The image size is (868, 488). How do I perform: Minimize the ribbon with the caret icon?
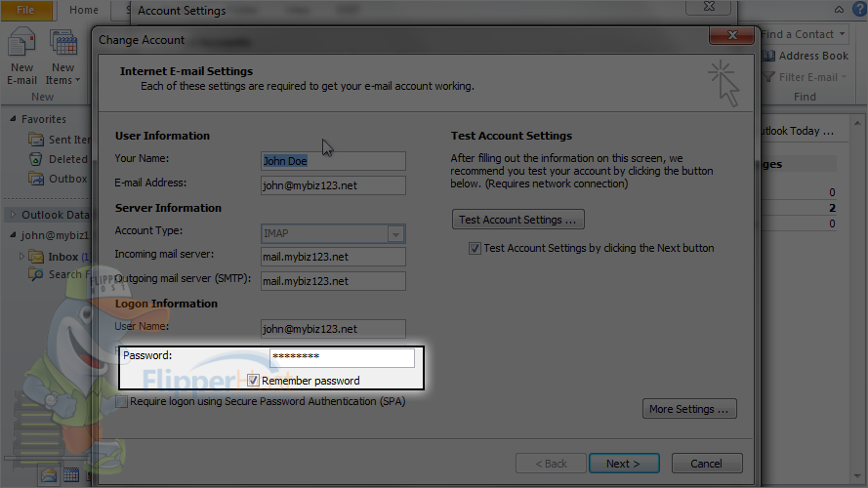click(840, 10)
